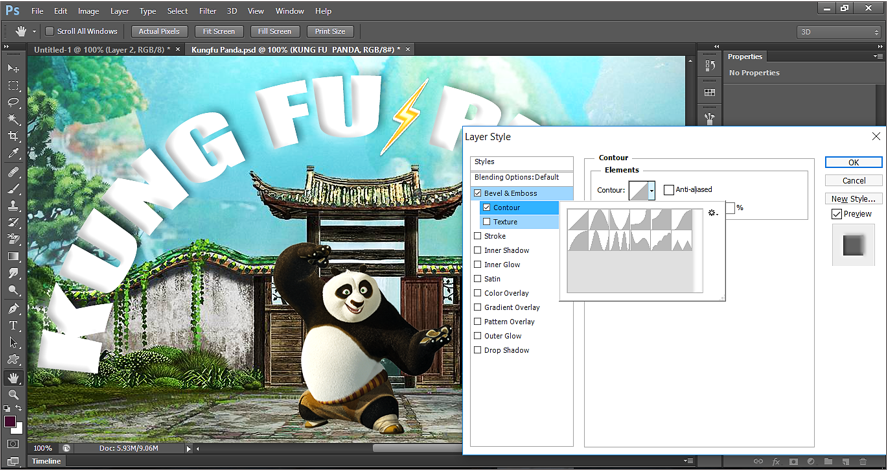Toggle Quick Mask mode icon

13,444
